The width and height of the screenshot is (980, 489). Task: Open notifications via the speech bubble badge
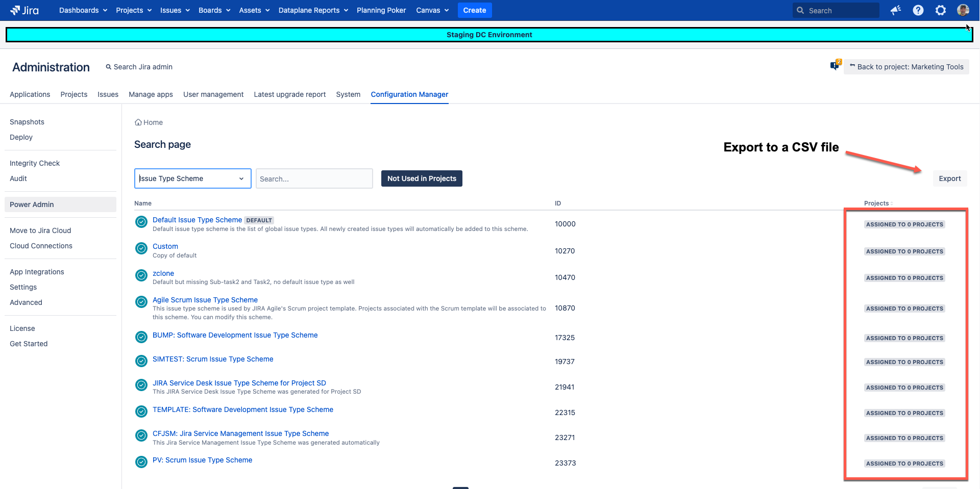(835, 65)
